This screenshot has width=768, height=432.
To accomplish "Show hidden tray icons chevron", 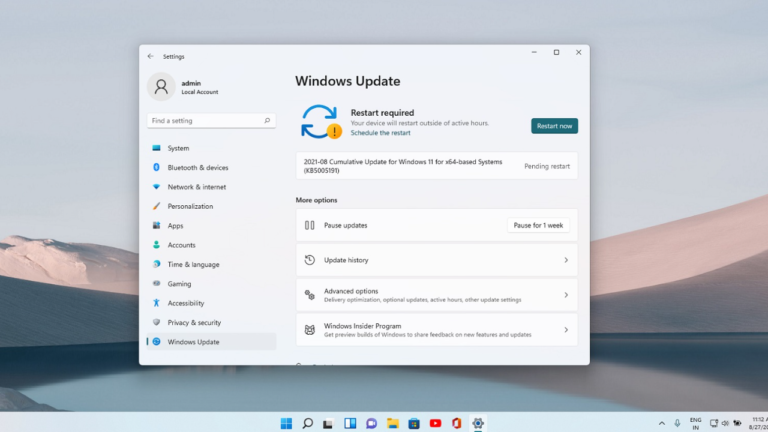I will [x=662, y=423].
